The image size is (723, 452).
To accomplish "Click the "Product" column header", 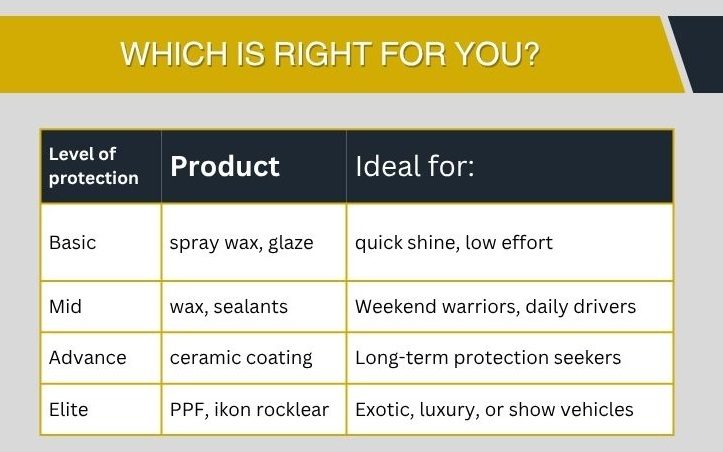I will coord(225,166).
